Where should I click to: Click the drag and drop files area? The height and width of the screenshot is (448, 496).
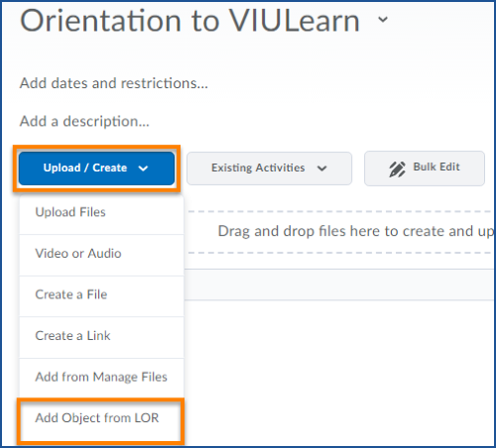click(x=340, y=232)
